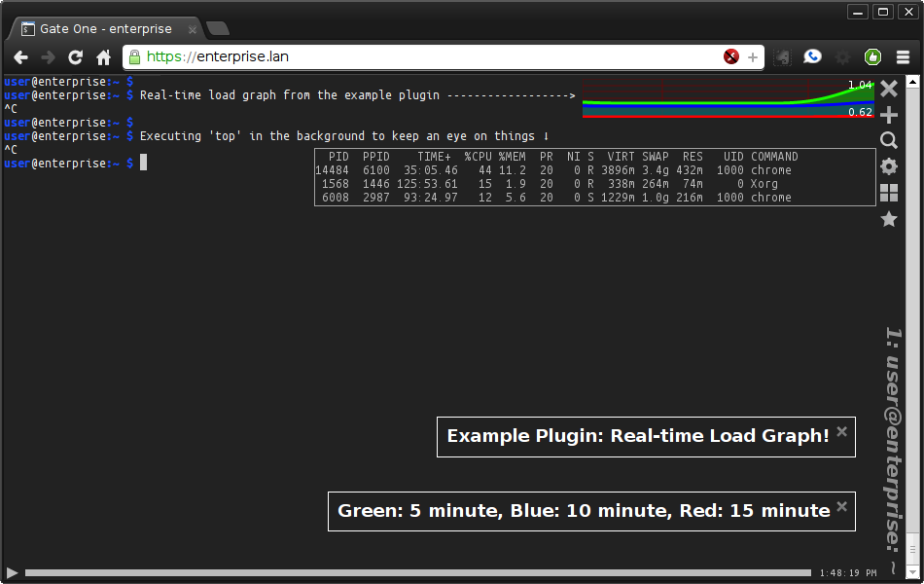Viewport: 924px width, 584px height.
Task: Open a new terminal with plus icon
Action: 889,115
